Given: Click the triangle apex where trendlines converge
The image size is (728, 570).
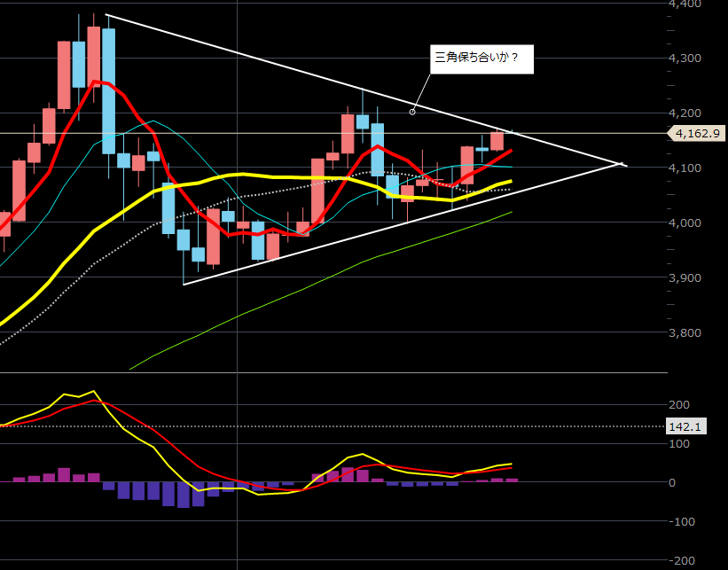Looking at the screenshot, I should coord(622,164).
